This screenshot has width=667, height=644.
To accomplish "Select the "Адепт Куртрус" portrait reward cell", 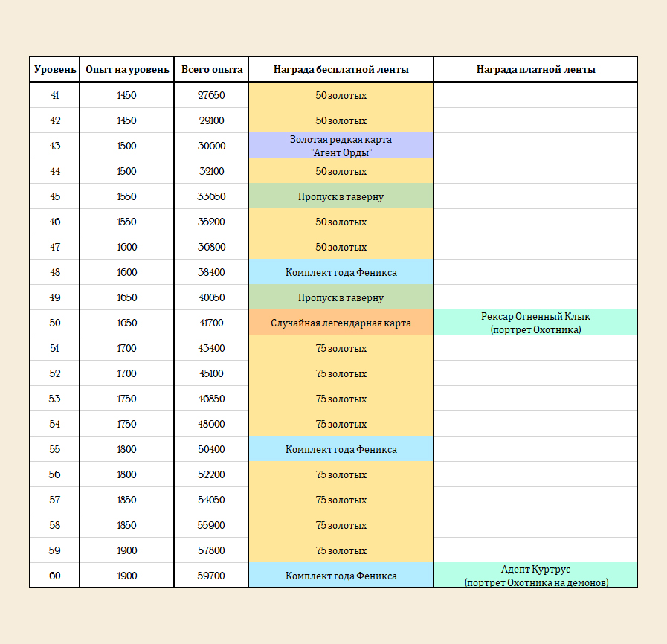I will tap(535, 576).
